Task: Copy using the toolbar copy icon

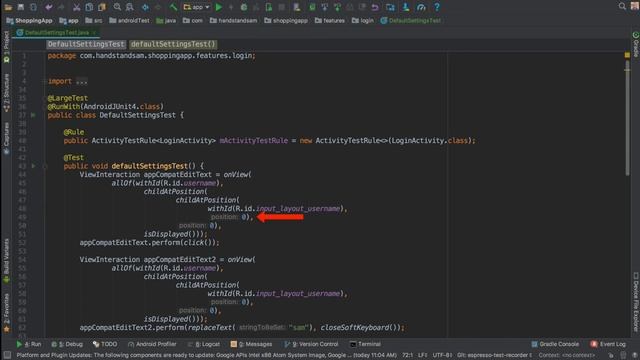Action: pos(89,7)
